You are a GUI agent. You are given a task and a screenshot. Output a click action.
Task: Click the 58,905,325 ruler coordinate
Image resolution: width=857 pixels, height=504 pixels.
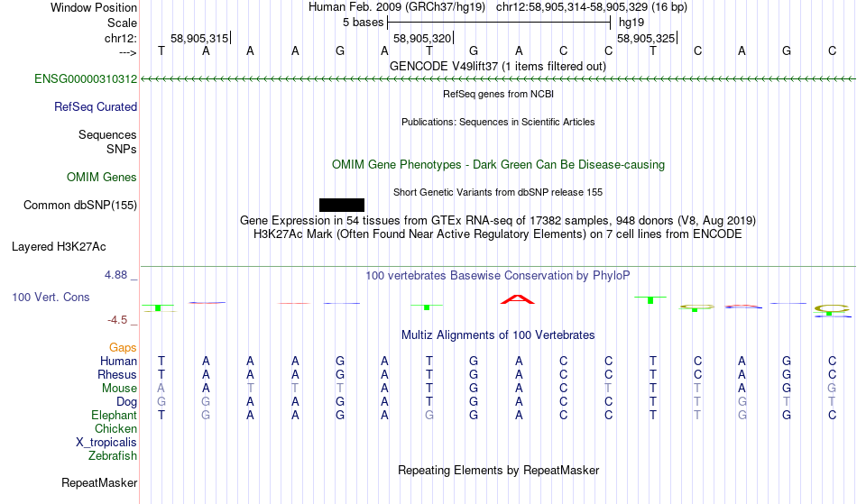pyautogui.click(x=646, y=38)
